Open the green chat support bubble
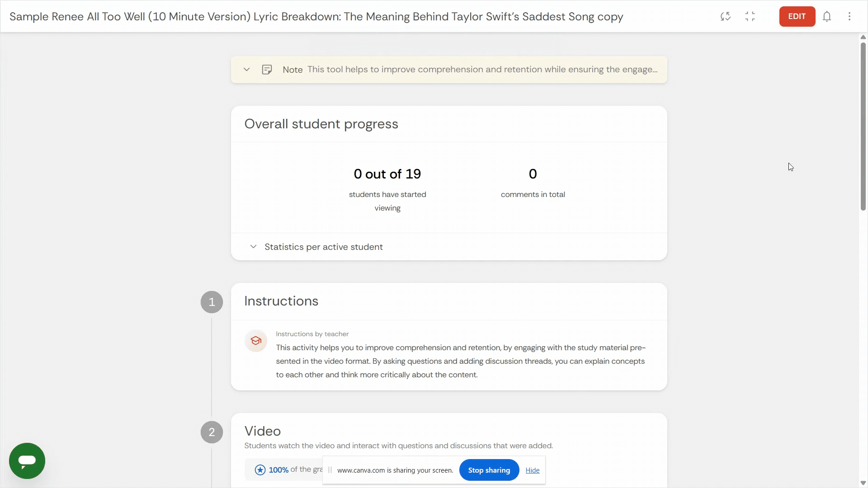The image size is (868, 488). pyautogui.click(x=27, y=460)
